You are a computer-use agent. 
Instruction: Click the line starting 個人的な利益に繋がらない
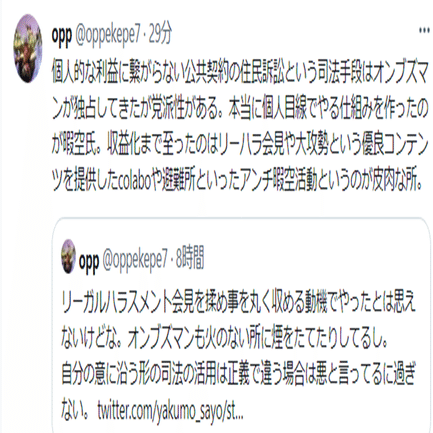pos(240,74)
